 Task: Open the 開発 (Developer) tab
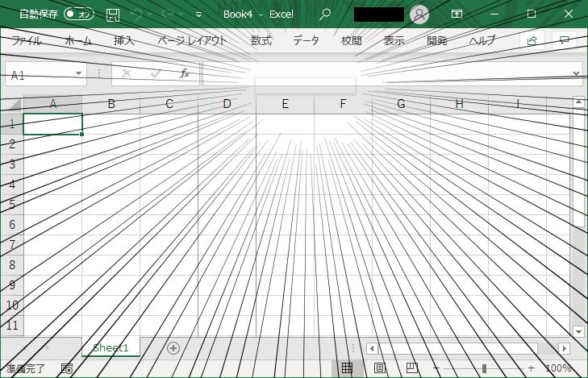(437, 40)
